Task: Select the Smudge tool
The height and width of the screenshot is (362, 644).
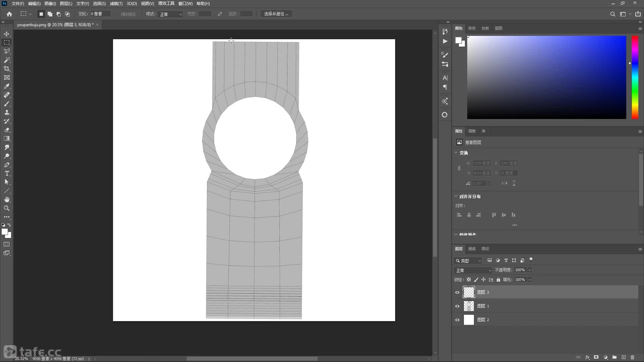Action: pos(7,147)
